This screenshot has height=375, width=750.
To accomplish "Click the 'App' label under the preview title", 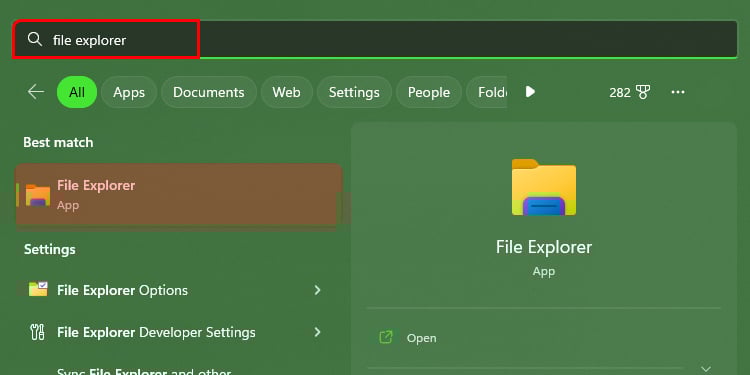I will pyautogui.click(x=544, y=271).
